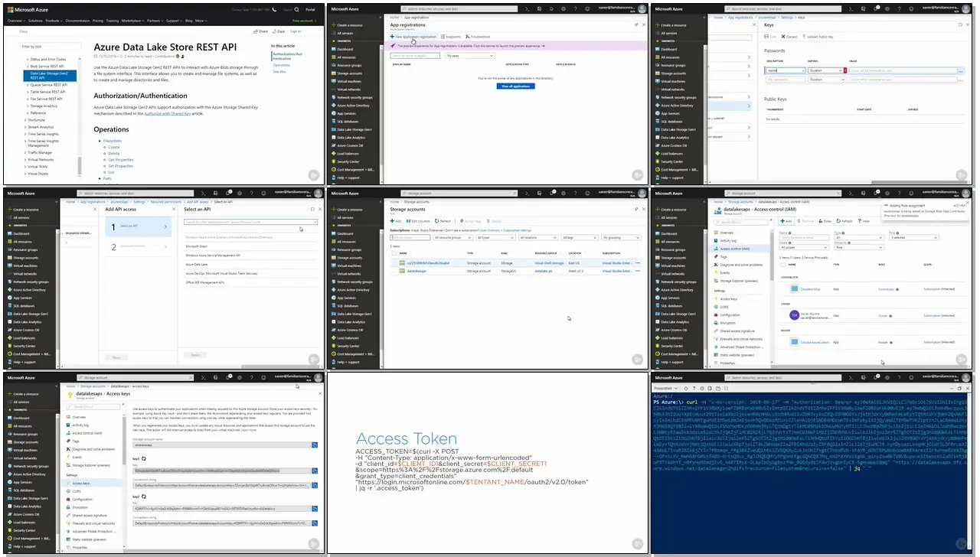This screenshot has height=557, width=980.
Task: Open No grouping dropdown in Storage accounts
Action: 621,237
